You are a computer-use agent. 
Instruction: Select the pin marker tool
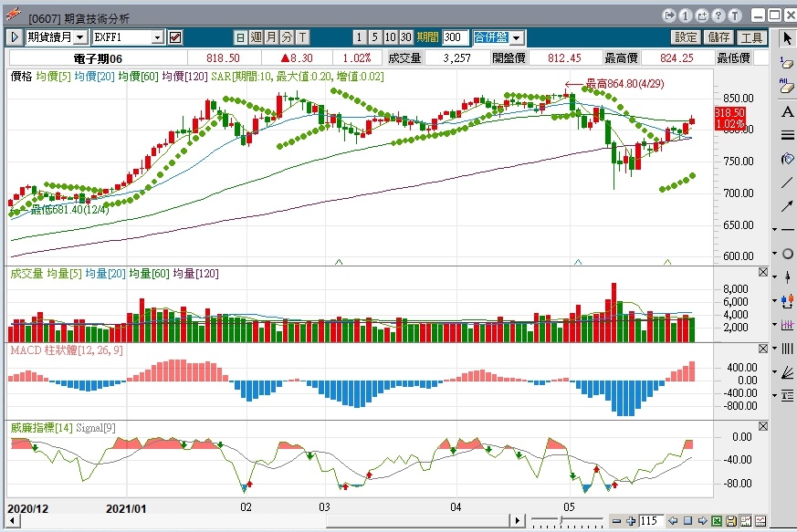tap(788, 276)
